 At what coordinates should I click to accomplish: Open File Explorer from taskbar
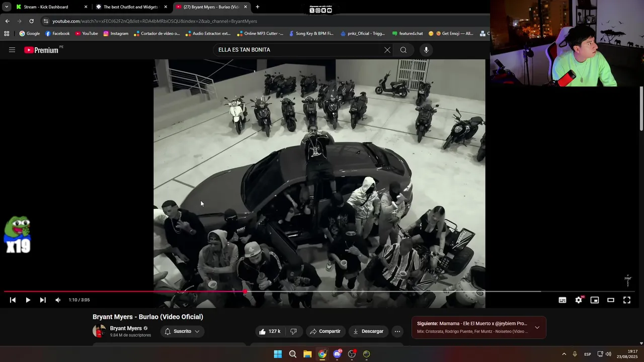pyautogui.click(x=307, y=354)
